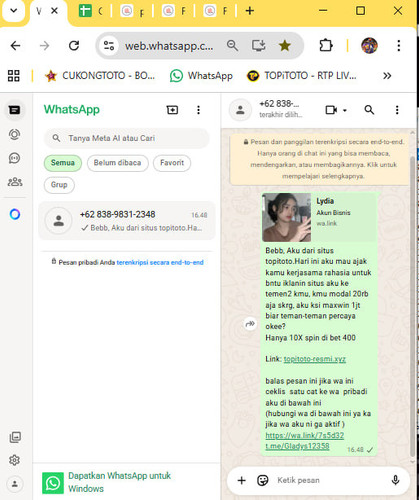
Task: Click the contact name +62 838 header
Action: click(x=279, y=104)
